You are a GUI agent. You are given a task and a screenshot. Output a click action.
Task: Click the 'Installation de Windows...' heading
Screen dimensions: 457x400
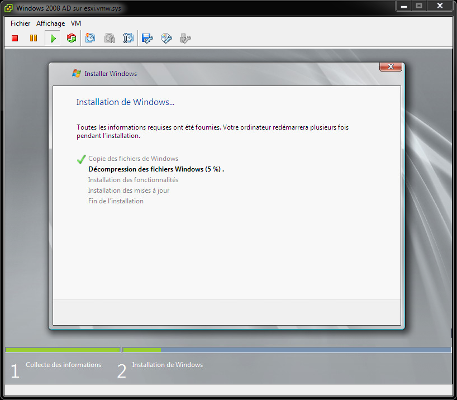(125, 102)
